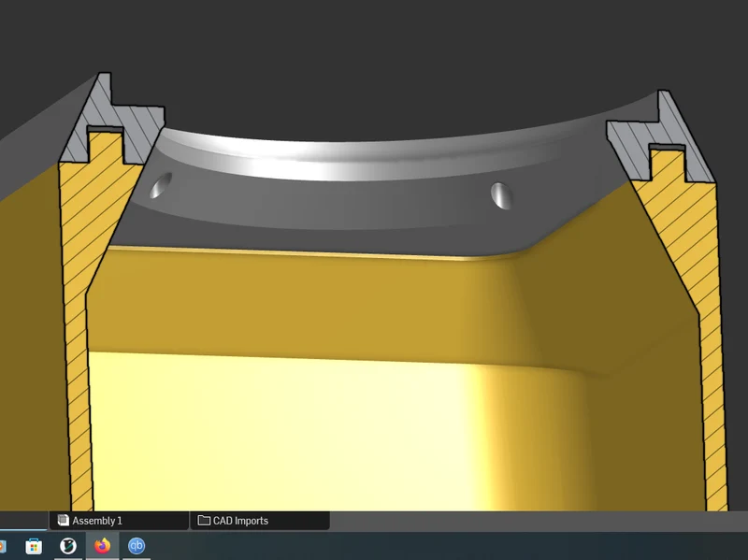748x560 pixels.
Task: Select the left hole in the gray ring
Action: point(160,186)
